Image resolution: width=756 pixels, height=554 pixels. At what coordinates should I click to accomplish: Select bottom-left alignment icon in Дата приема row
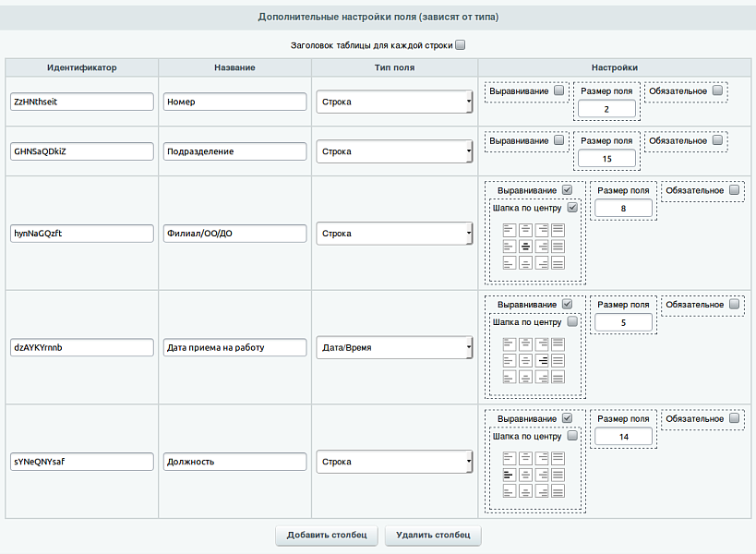[x=509, y=377]
